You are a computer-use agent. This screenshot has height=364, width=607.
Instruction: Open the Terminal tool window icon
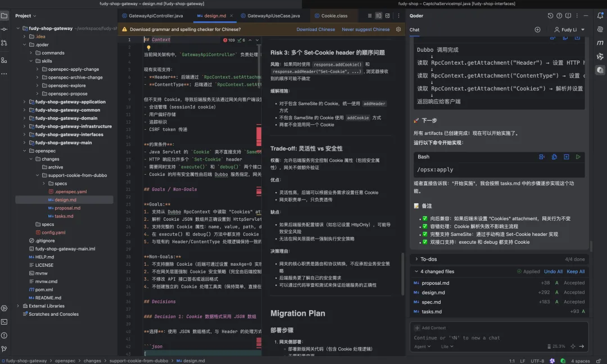[4, 322]
